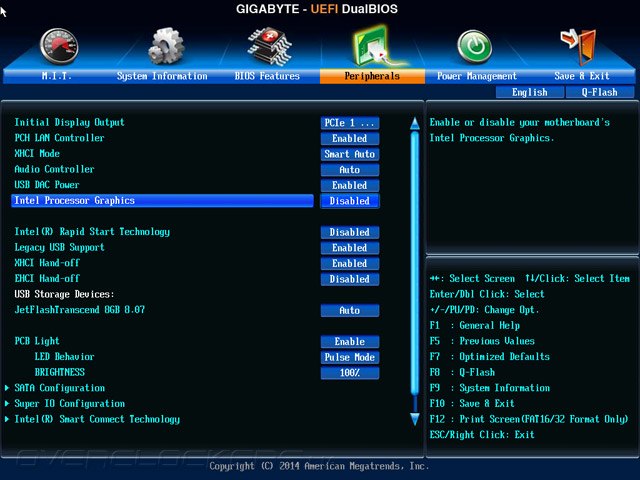Click the BIOS Features chip icon
The height and width of the screenshot is (480, 640).
[269, 46]
